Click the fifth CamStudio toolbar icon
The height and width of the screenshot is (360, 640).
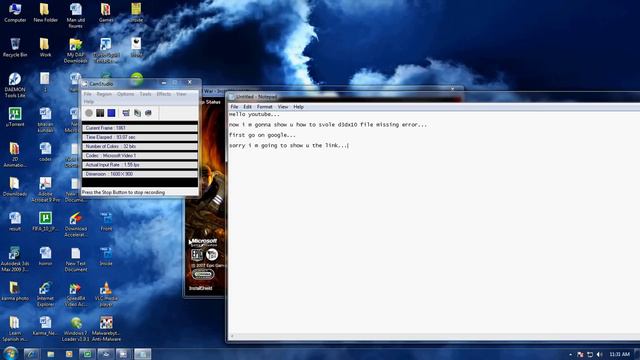137,113
